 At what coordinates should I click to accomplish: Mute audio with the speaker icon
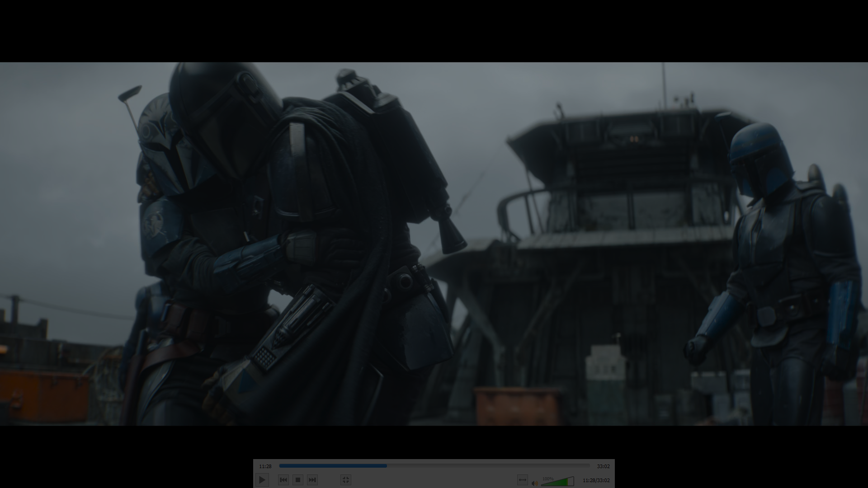[x=535, y=483]
